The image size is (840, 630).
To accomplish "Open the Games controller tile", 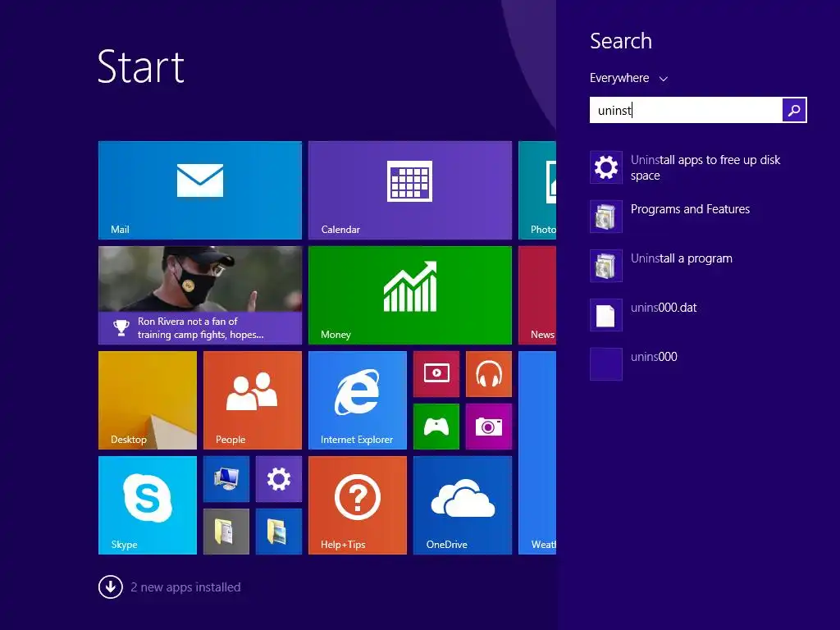I will pos(436,427).
